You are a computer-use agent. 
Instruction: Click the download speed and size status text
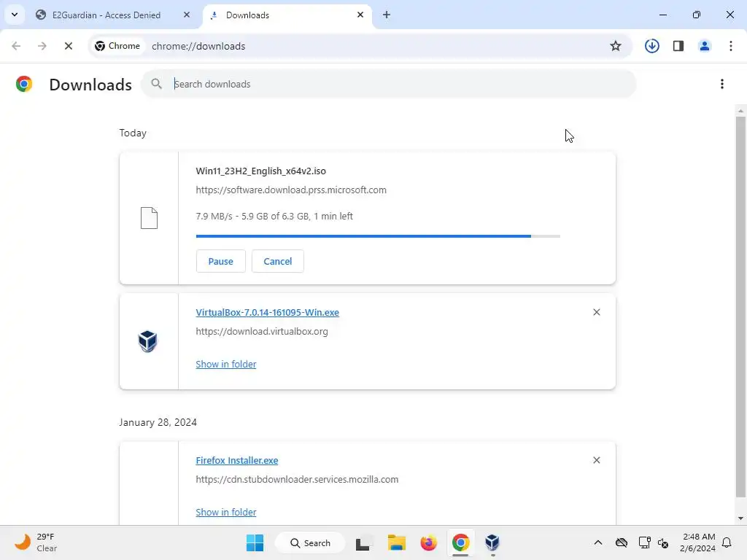(x=274, y=216)
